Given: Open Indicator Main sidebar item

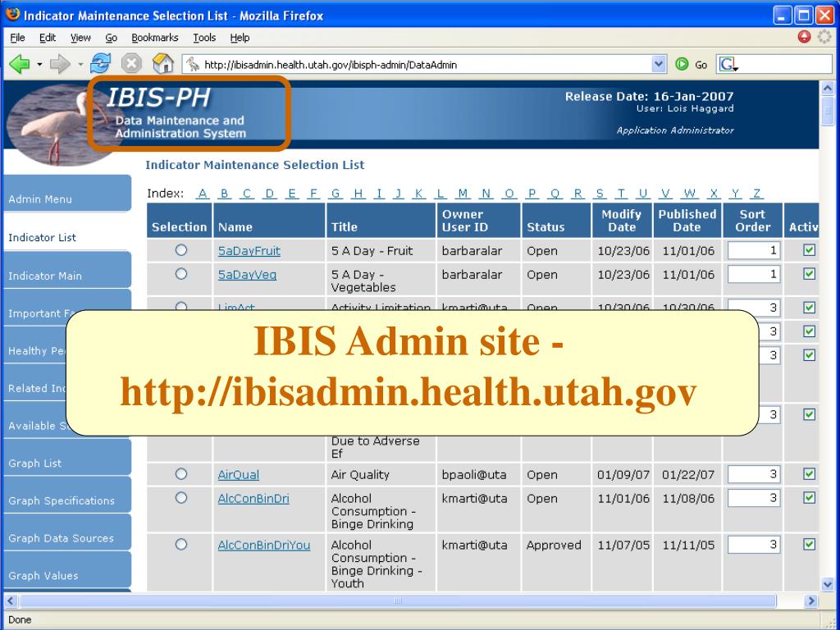Looking at the screenshot, I should [x=67, y=270].
